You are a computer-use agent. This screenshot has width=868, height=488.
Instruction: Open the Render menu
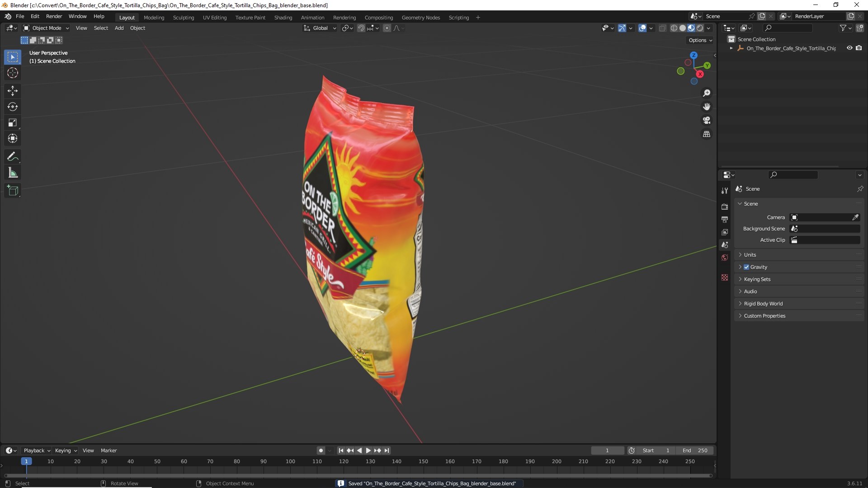pos(54,16)
